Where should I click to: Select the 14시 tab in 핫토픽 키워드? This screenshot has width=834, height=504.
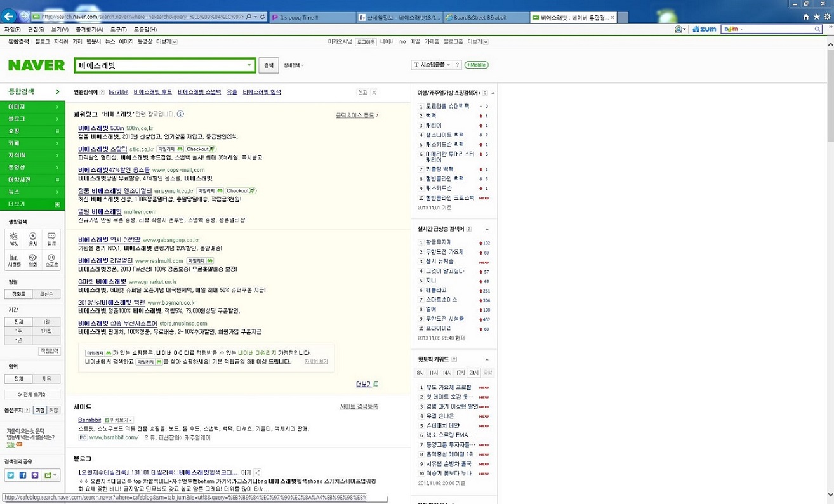pos(447,373)
